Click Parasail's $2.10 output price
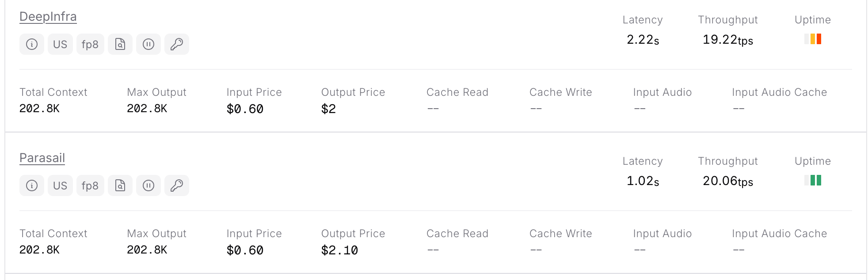Viewport: 868px width, 280px height. (x=339, y=250)
